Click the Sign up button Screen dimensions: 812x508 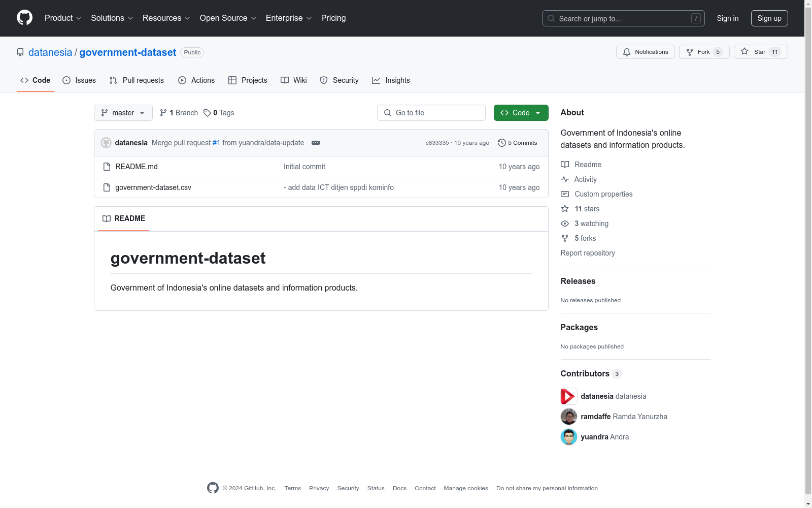pyautogui.click(x=769, y=18)
